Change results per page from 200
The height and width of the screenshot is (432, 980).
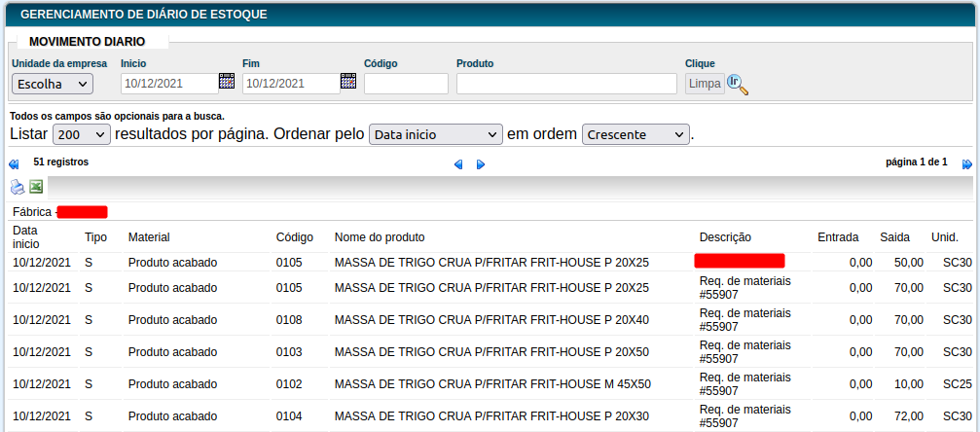(82, 134)
